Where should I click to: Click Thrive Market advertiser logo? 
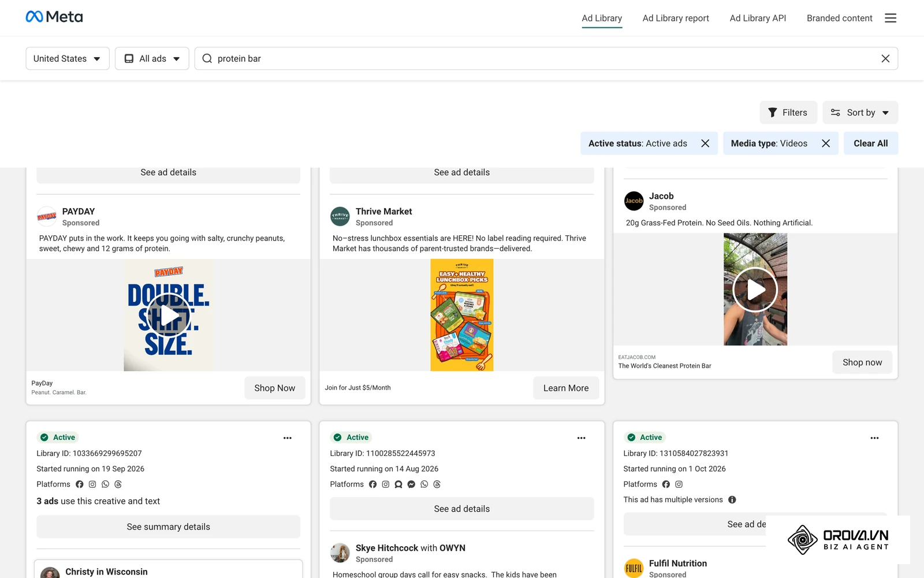click(x=340, y=217)
